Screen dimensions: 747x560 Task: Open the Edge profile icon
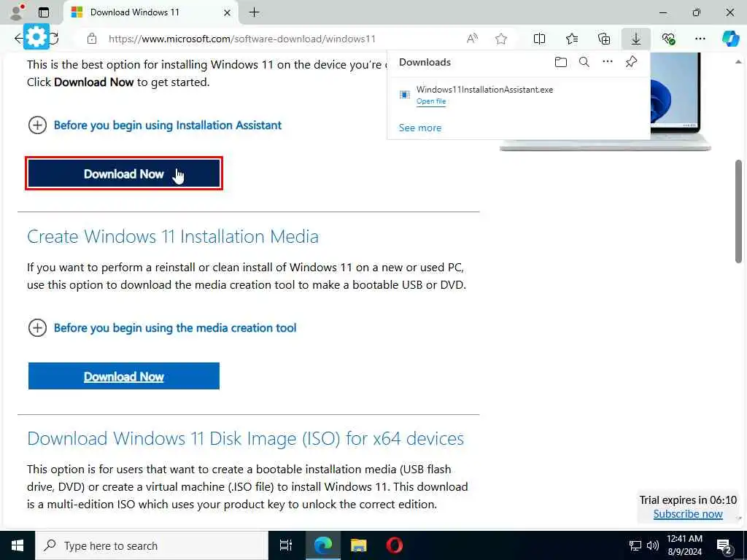16,12
